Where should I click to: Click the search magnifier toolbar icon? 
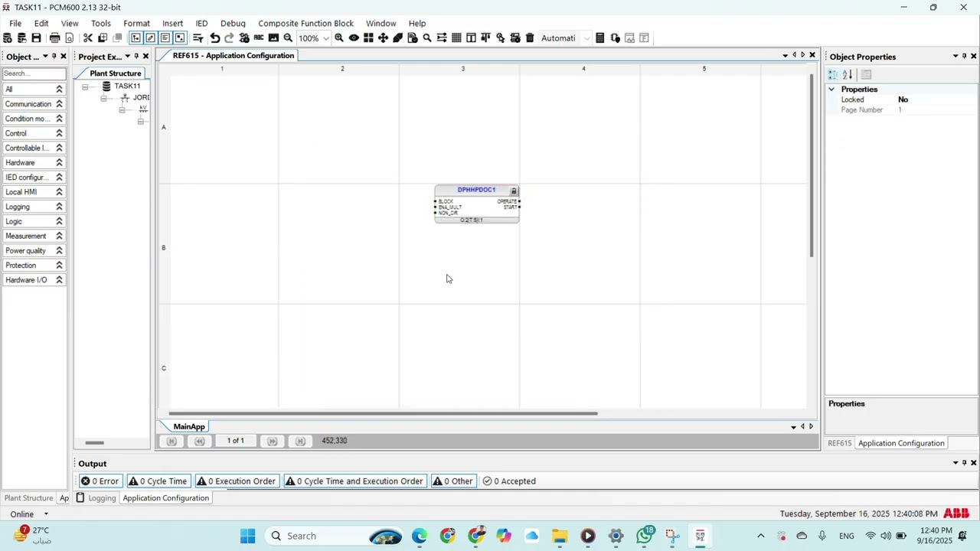[x=427, y=38]
